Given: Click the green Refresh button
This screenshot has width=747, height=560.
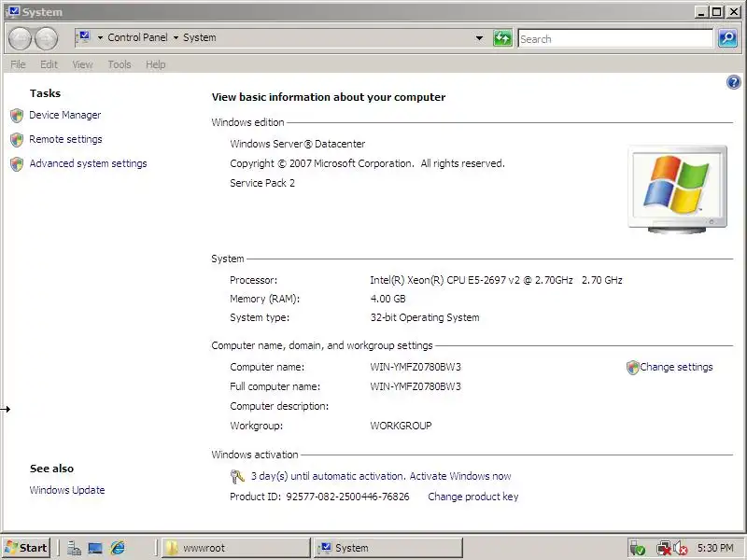Looking at the screenshot, I should (502, 38).
